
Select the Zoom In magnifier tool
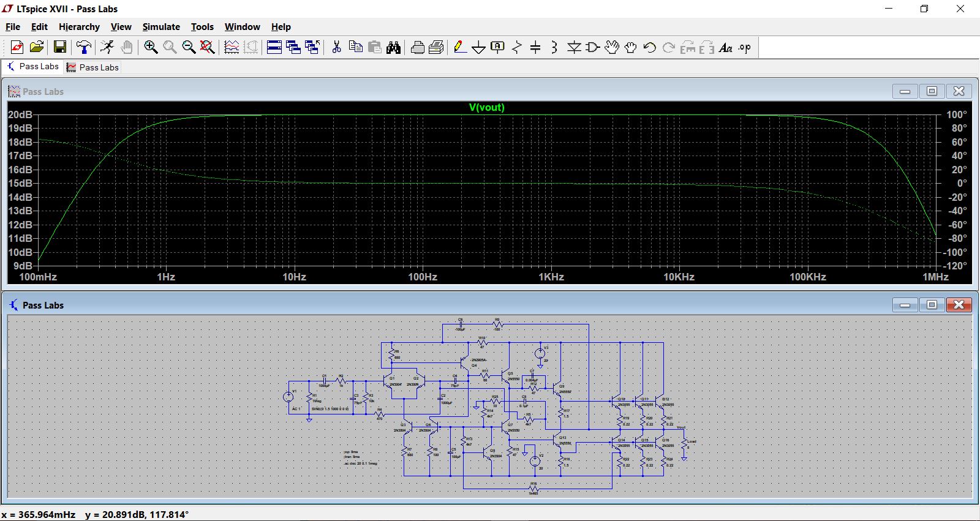(151, 47)
